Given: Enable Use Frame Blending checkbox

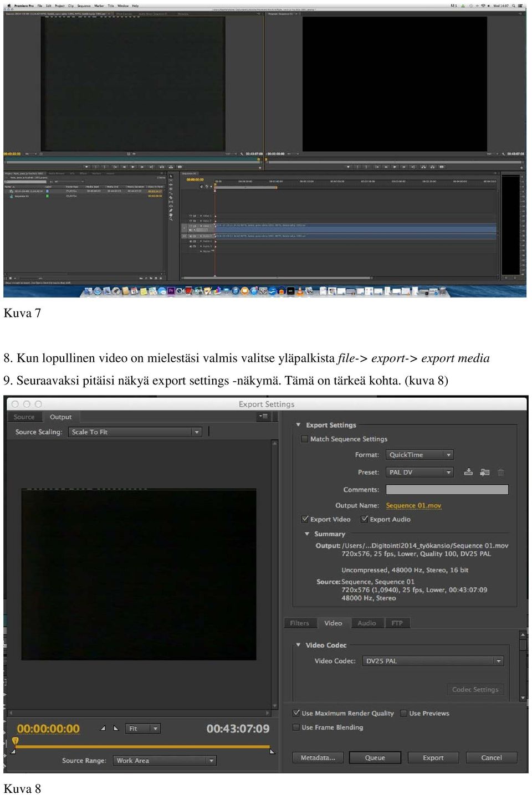Looking at the screenshot, I should point(296,727).
